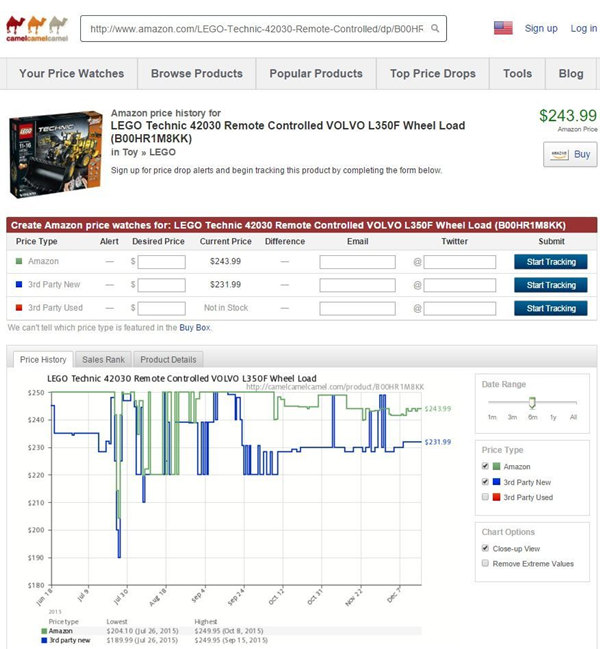Image resolution: width=600 pixels, height=649 pixels.
Task: Focus the Amazon Desired Price field
Action: [x=161, y=262]
